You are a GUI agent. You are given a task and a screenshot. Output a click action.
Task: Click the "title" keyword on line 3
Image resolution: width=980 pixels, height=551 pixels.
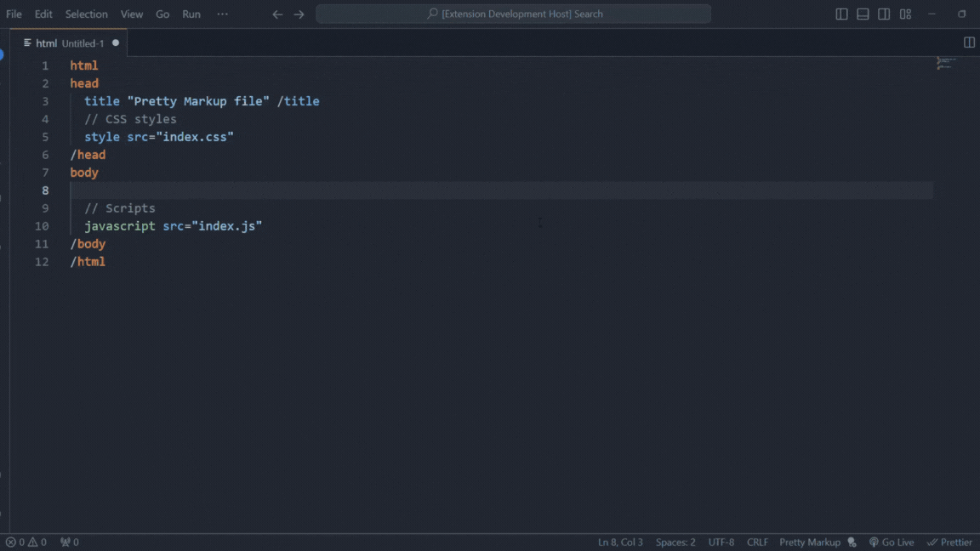pos(102,101)
